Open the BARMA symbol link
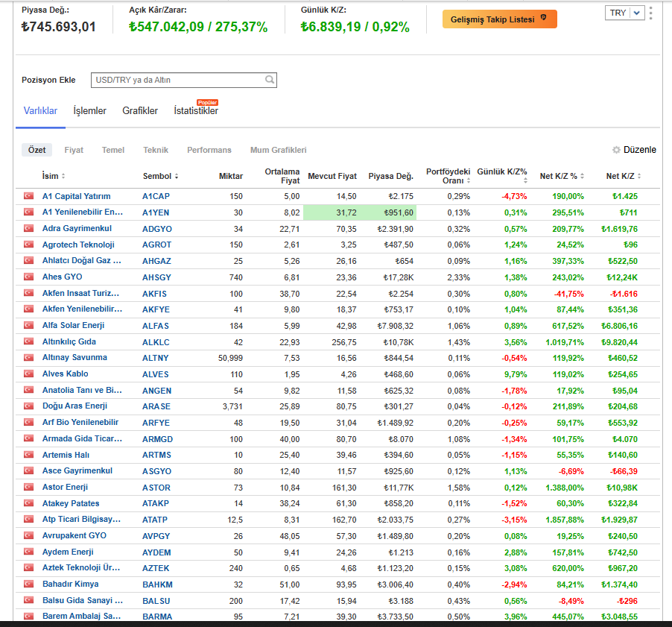 coord(157,617)
